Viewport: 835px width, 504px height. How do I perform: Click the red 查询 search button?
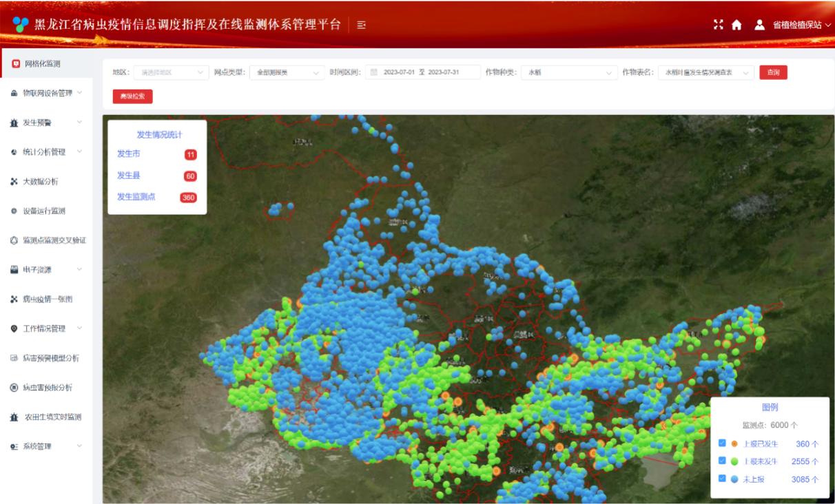point(773,72)
